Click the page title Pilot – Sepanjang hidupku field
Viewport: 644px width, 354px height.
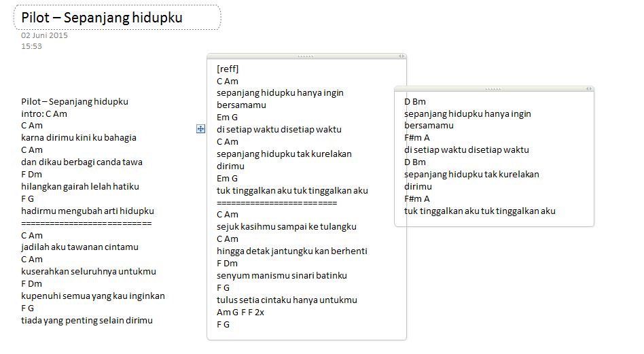118,18
